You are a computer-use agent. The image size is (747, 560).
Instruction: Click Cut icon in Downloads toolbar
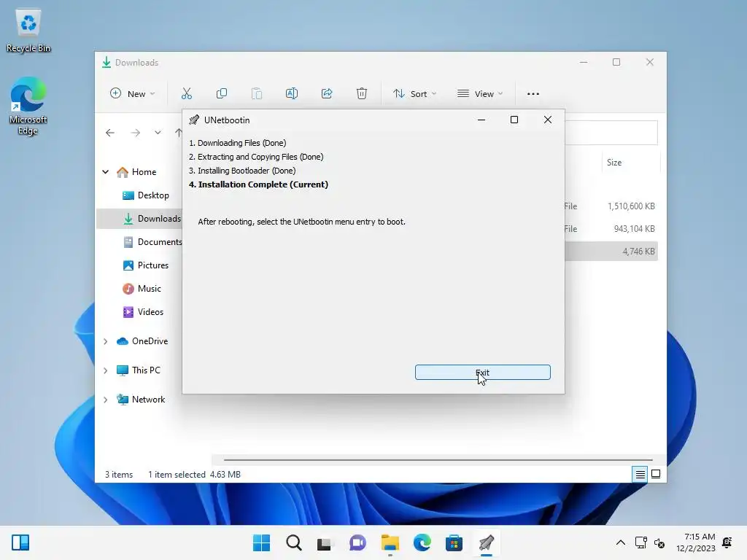[186, 94]
